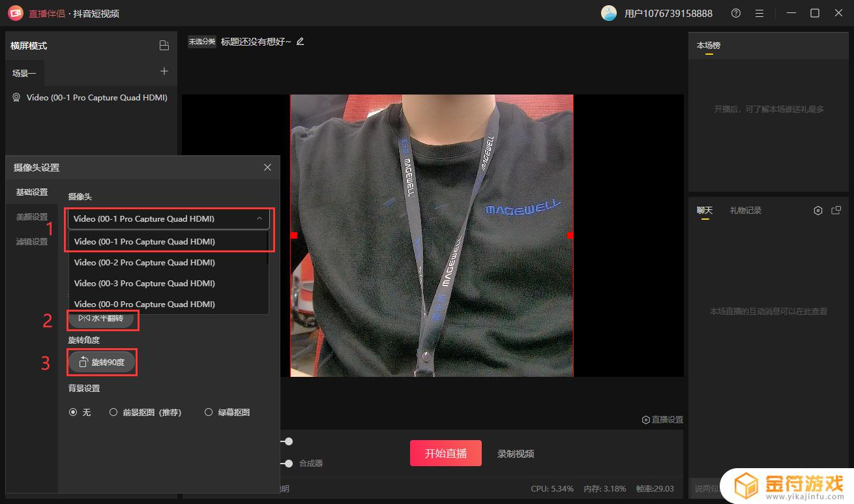Add a new scene with plus icon
854x504 pixels.
pos(164,71)
